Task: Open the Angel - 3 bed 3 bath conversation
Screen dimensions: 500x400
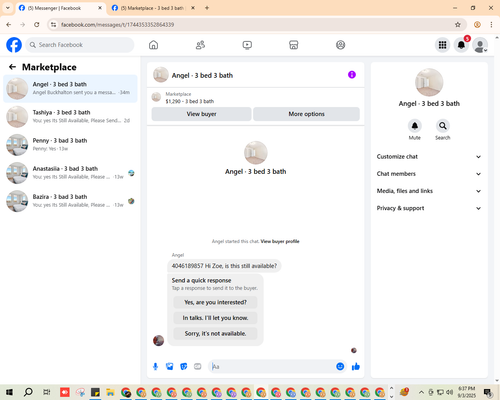Action: 70,89
